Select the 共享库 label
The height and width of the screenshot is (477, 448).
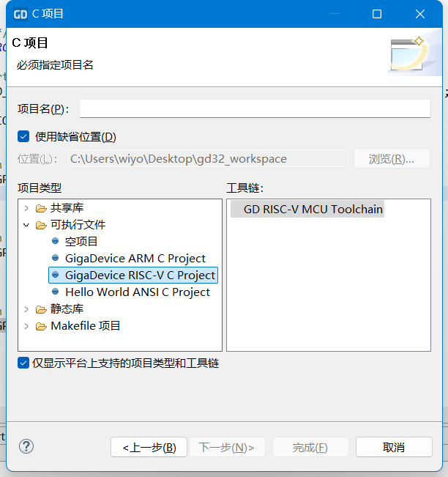67,208
